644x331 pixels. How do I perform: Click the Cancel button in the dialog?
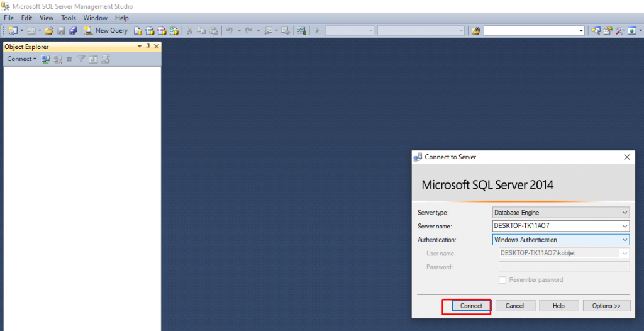[515, 306]
